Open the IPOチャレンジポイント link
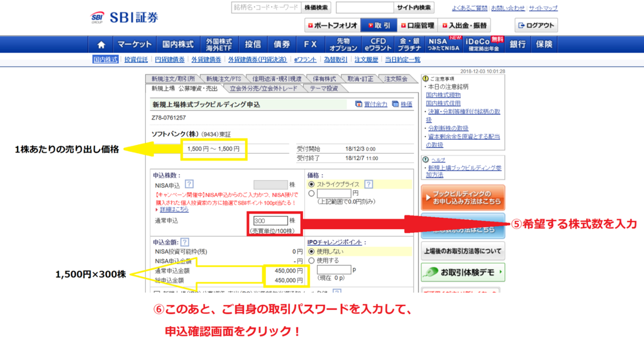The image size is (644, 347). [335, 242]
